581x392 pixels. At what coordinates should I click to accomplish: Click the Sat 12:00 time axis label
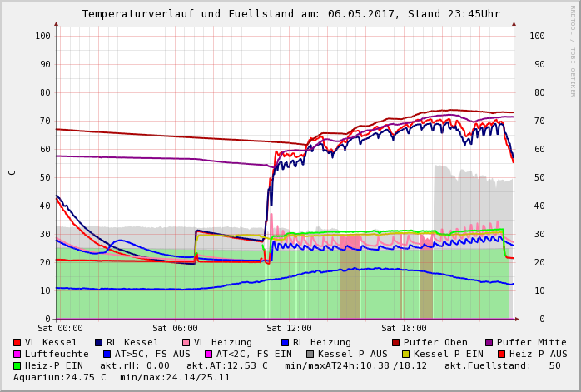289,329
